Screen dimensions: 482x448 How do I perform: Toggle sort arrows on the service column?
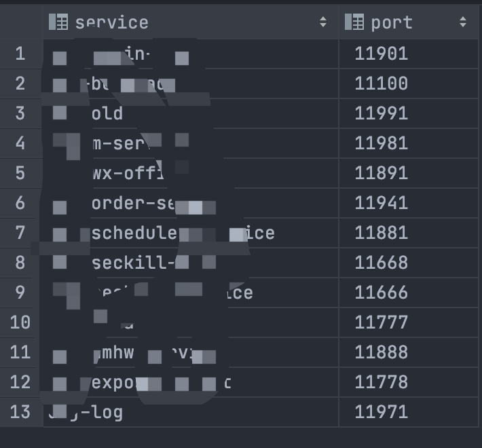[x=323, y=22]
